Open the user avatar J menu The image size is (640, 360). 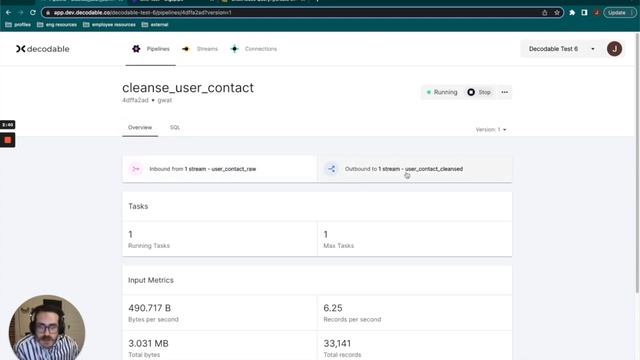pyautogui.click(x=614, y=49)
